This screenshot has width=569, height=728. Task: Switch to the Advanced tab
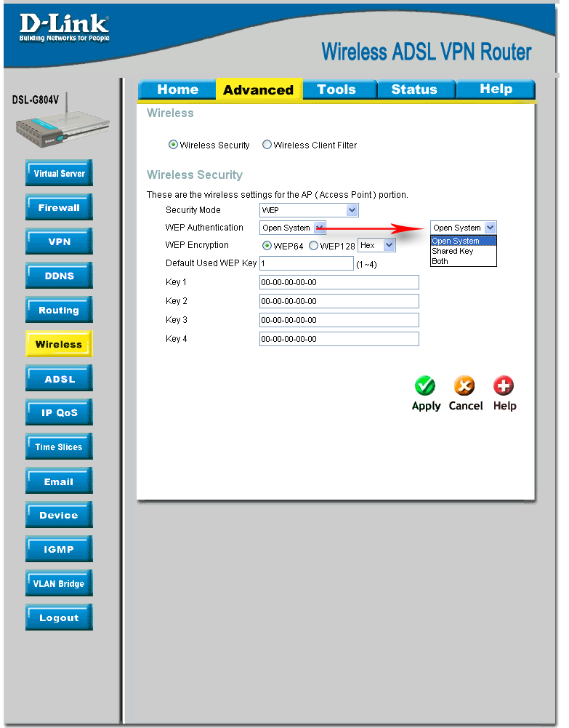tap(259, 89)
